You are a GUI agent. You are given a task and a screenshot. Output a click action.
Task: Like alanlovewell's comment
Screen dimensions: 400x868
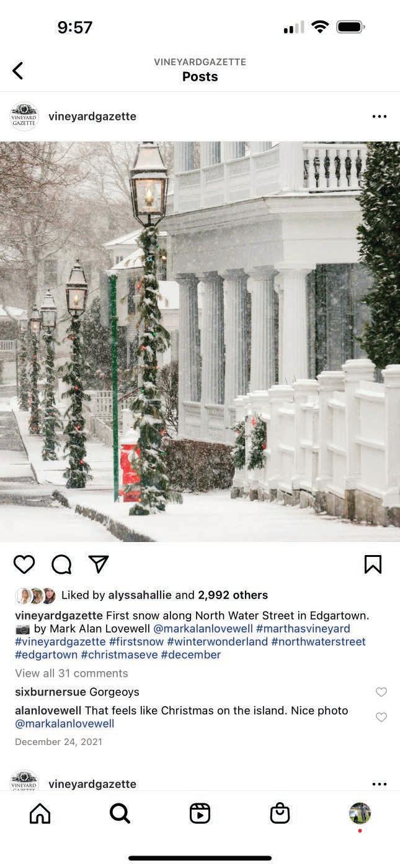tap(381, 717)
